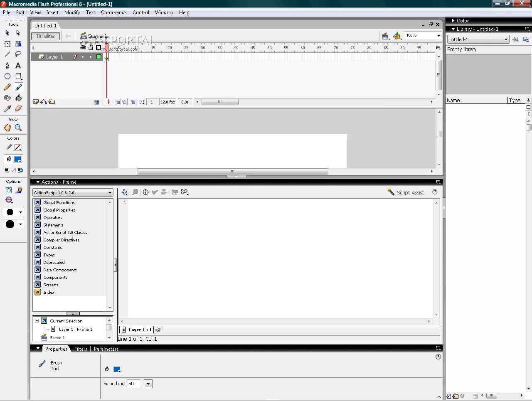Select the Hand tool
The width and height of the screenshot is (532, 401).
click(7, 128)
